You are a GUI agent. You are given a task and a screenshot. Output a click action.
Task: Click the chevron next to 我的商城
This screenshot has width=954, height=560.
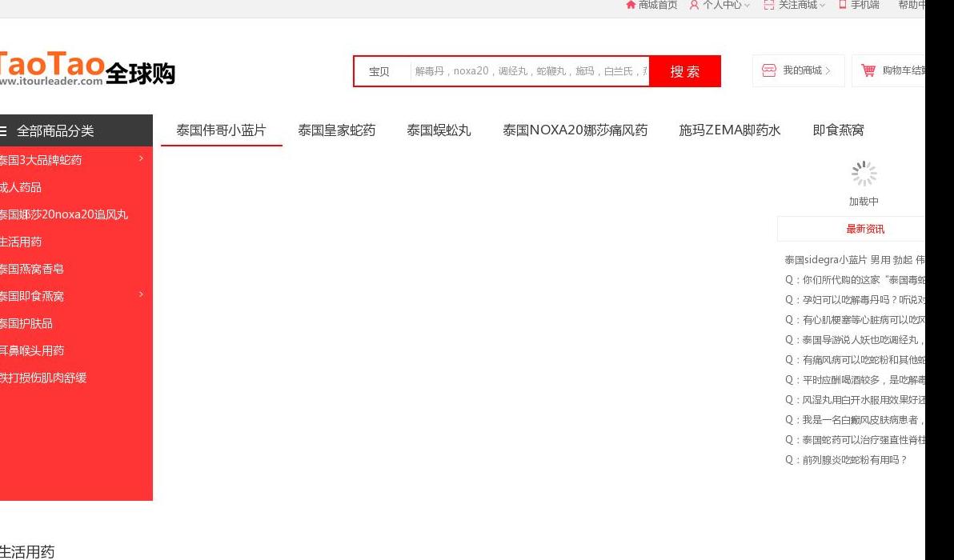828,70
